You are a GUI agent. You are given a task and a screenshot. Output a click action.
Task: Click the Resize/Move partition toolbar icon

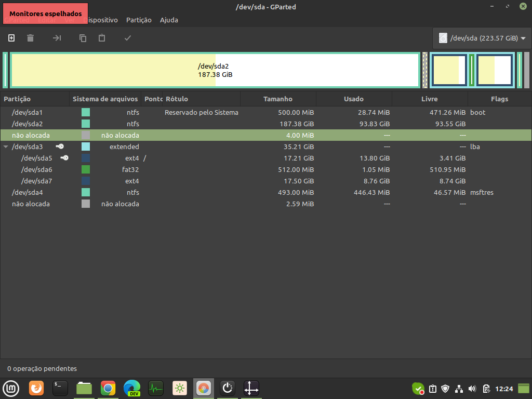pyautogui.click(x=57, y=38)
